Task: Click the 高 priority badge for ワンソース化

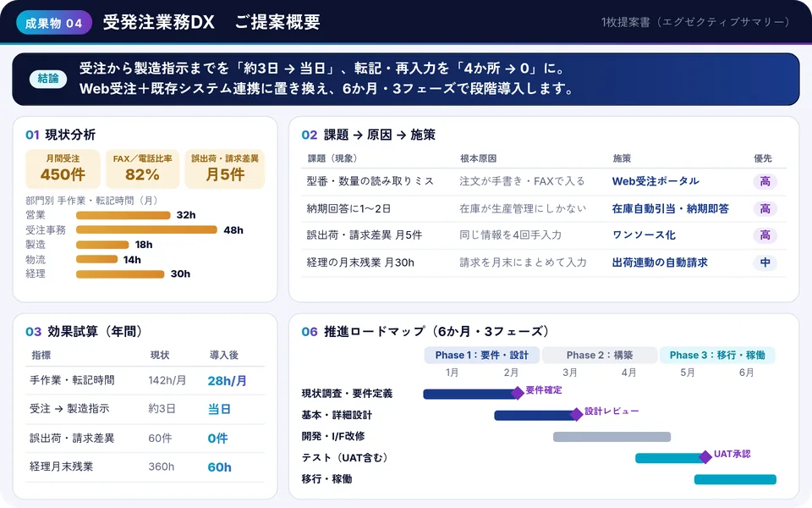Action: pyautogui.click(x=765, y=235)
